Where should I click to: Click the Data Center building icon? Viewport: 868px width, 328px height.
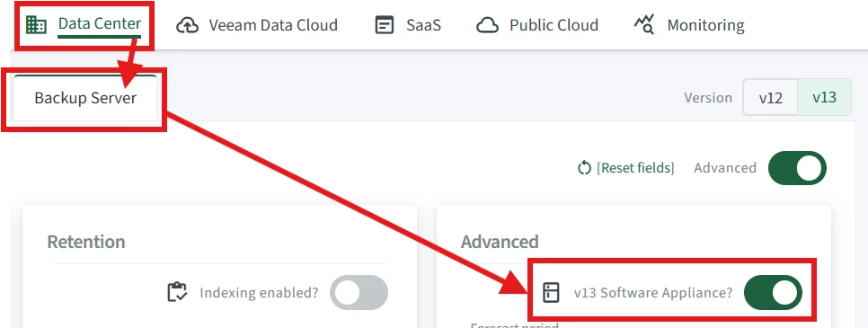pos(36,25)
